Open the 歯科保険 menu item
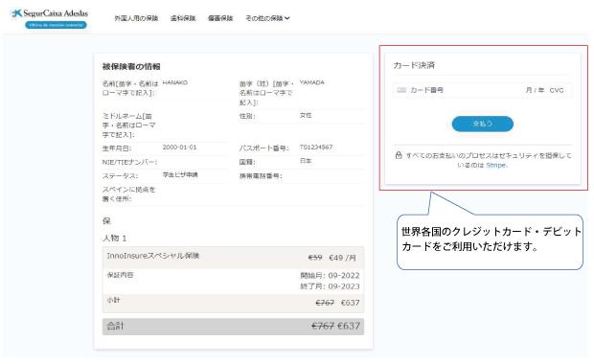 (x=183, y=18)
